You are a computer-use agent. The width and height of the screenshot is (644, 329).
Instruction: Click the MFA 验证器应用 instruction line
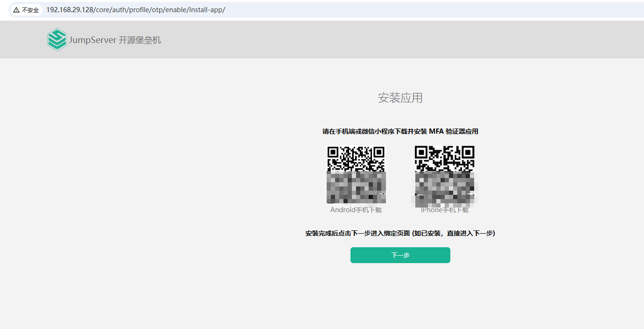[400, 131]
